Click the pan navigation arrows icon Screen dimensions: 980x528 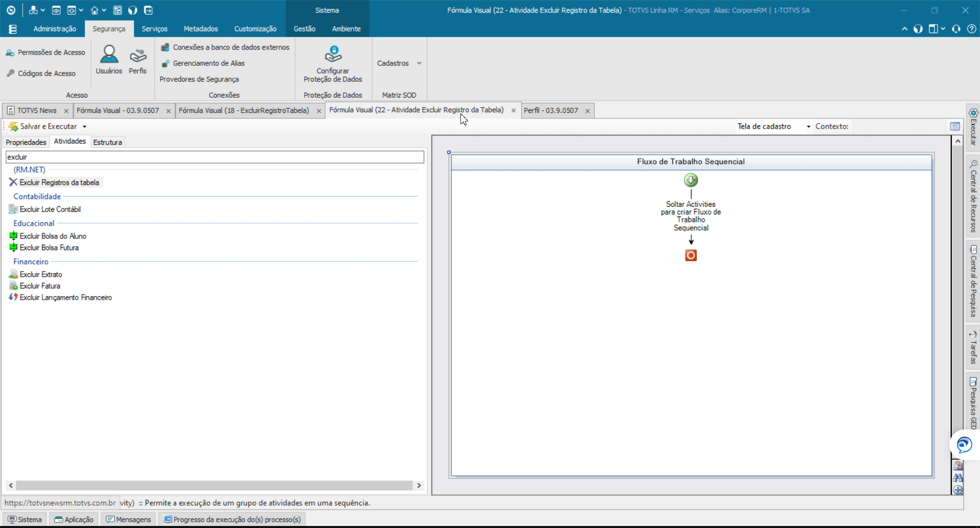[958, 490]
